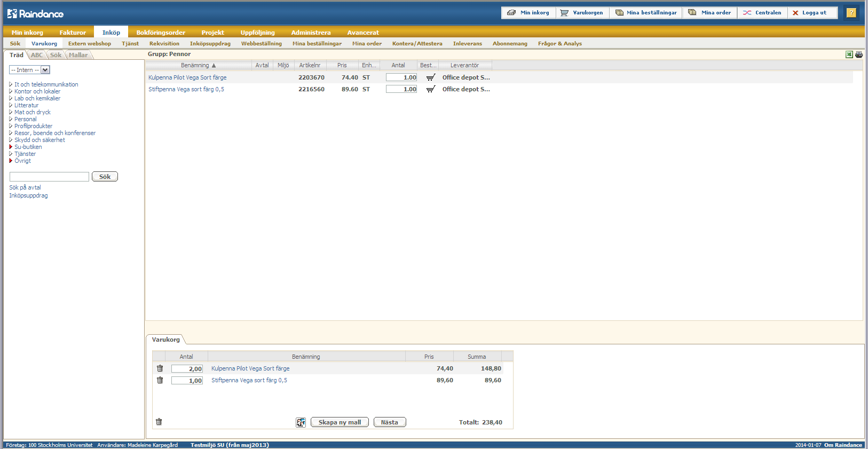Open Inköpsuppdrag link in left panel
Screen dimensions: 868x449
tap(28, 195)
